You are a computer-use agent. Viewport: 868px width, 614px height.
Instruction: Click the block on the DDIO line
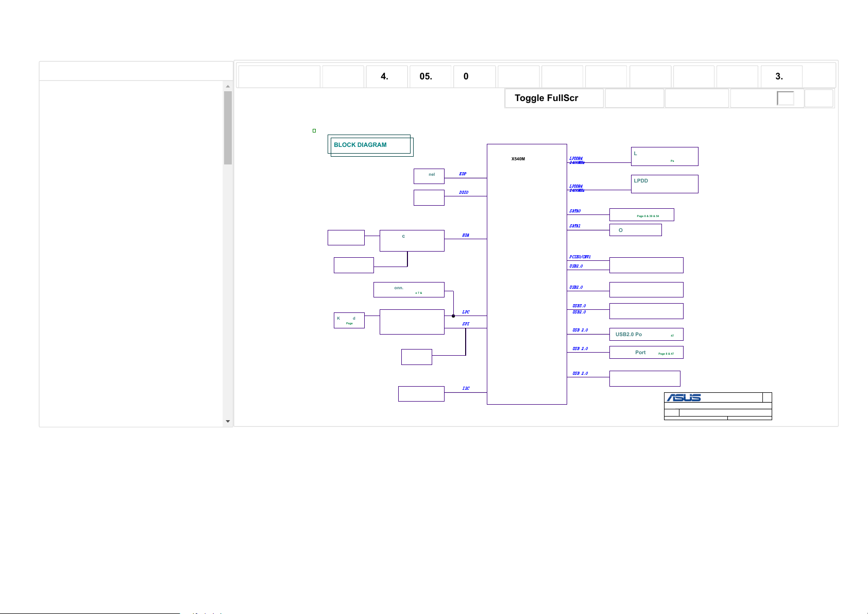(x=429, y=197)
